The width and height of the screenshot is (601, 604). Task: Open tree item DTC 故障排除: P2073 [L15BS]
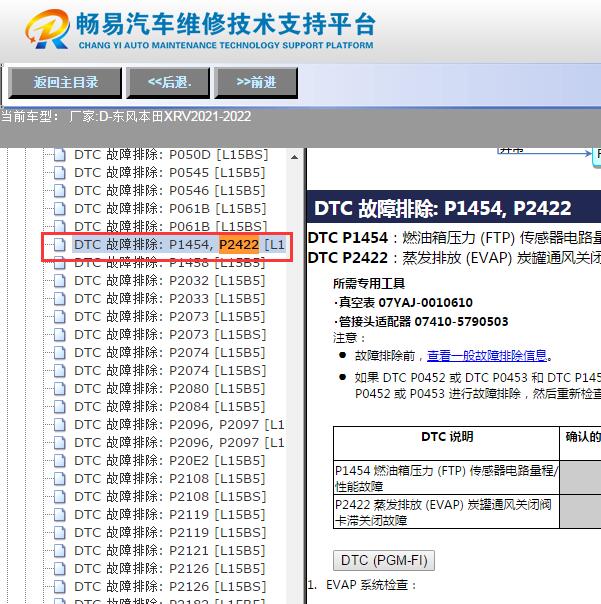tap(170, 334)
